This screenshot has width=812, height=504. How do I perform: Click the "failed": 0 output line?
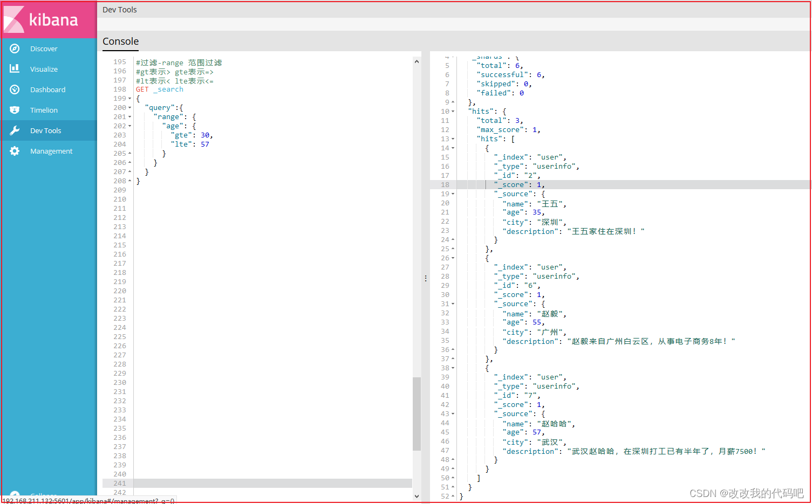click(500, 93)
